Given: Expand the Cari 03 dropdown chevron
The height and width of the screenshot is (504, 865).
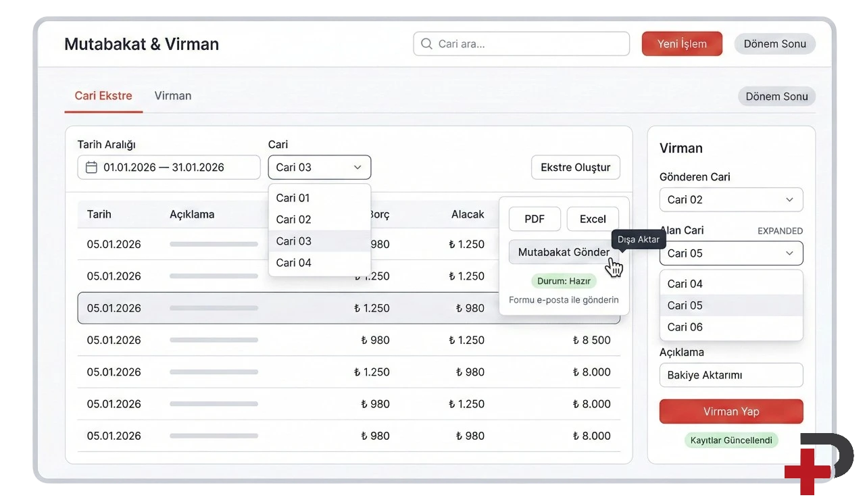Looking at the screenshot, I should 357,168.
